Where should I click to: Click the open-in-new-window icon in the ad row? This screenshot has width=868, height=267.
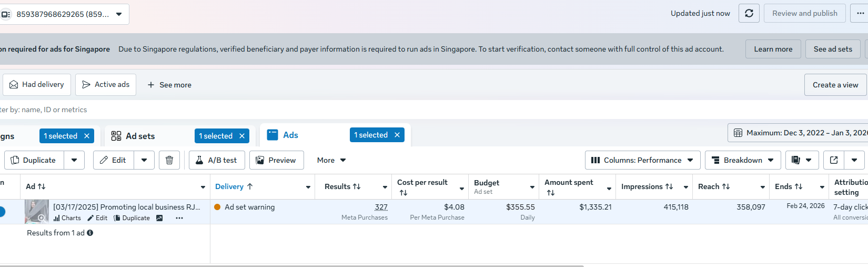(159, 218)
